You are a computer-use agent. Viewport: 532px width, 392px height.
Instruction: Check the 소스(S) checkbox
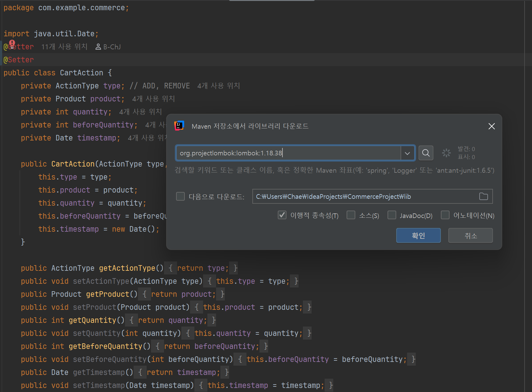351,215
